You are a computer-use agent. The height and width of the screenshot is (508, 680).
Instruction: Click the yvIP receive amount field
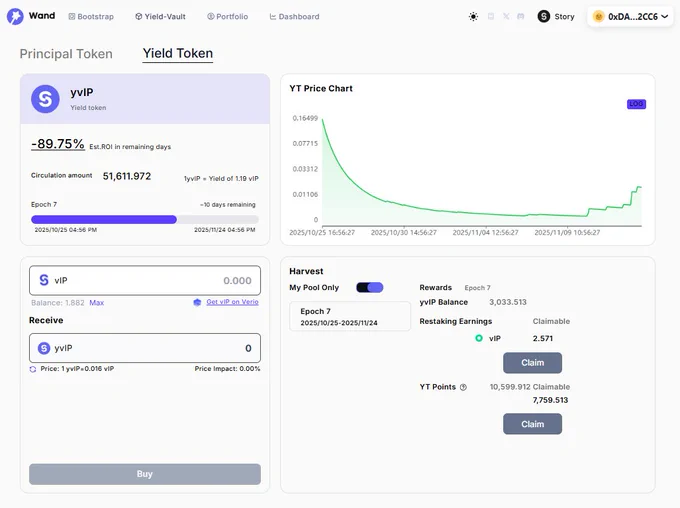tap(145, 348)
